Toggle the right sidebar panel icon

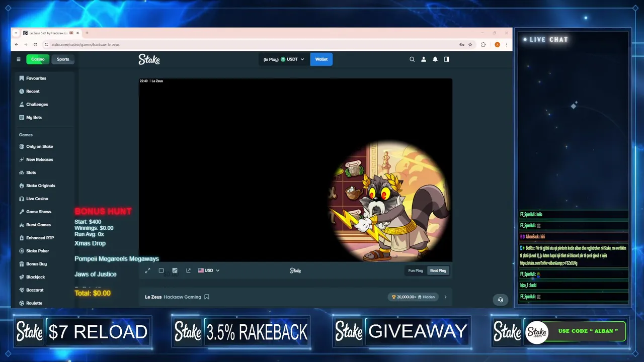click(446, 59)
